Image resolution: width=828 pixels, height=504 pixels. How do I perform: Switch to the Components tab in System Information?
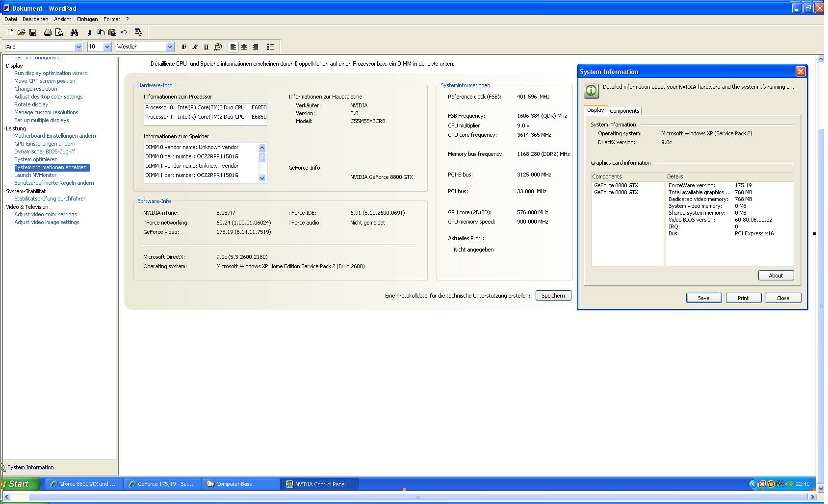click(624, 111)
